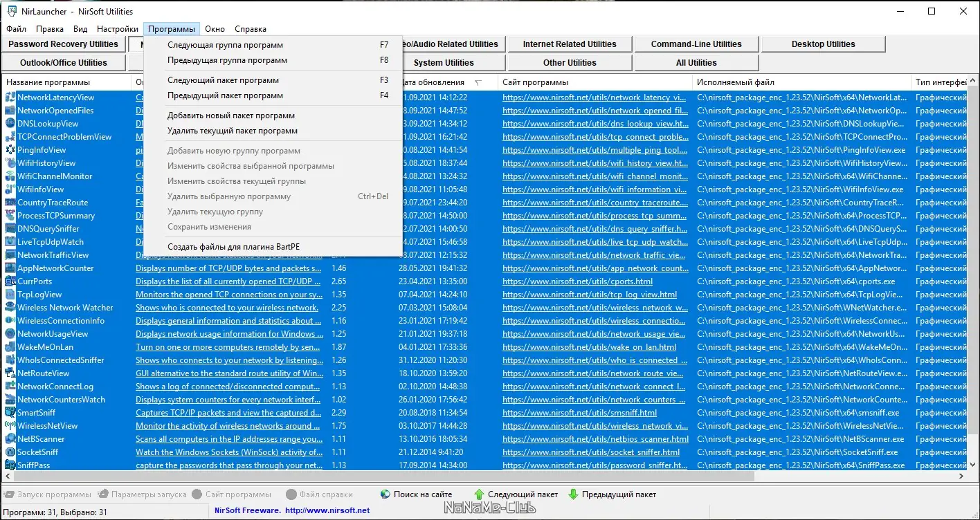Click the ProcessTCPSummary row icon
Image resolution: width=980 pixels, height=520 pixels.
point(10,216)
